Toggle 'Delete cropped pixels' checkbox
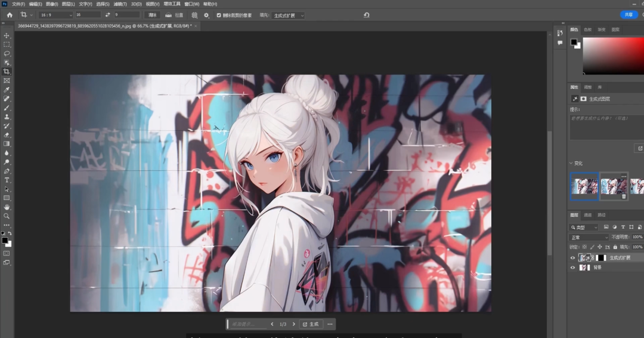 [x=218, y=15]
